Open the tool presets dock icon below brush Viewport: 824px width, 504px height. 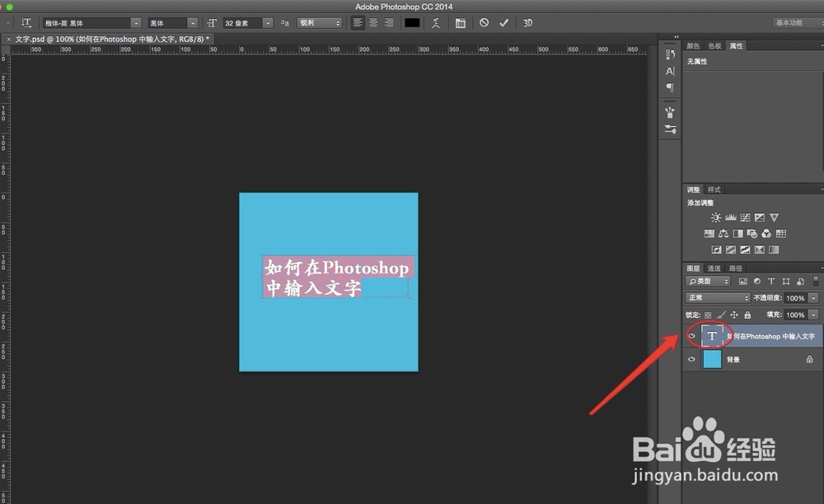(x=669, y=129)
